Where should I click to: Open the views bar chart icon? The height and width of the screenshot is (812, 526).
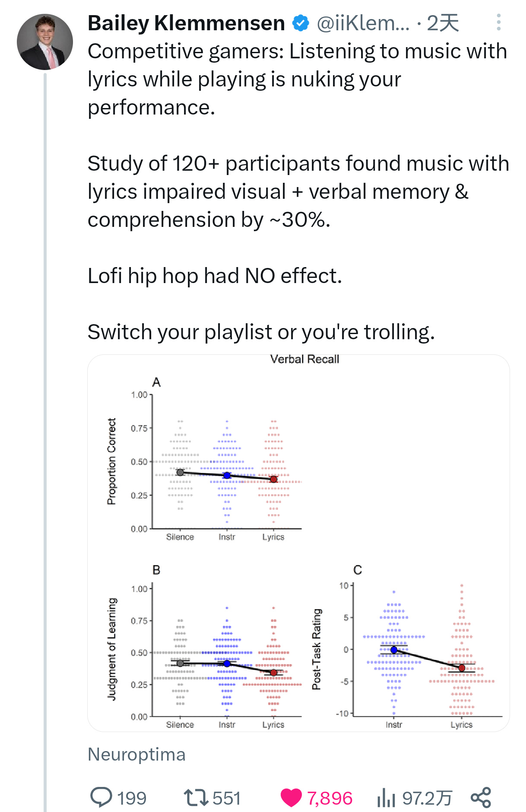click(386, 797)
